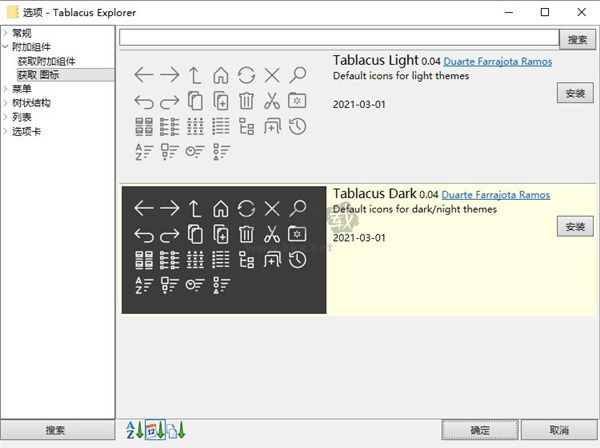Image resolution: width=600 pixels, height=448 pixels.
Task: Expand the 菜单 tree node
Action: 5,89
